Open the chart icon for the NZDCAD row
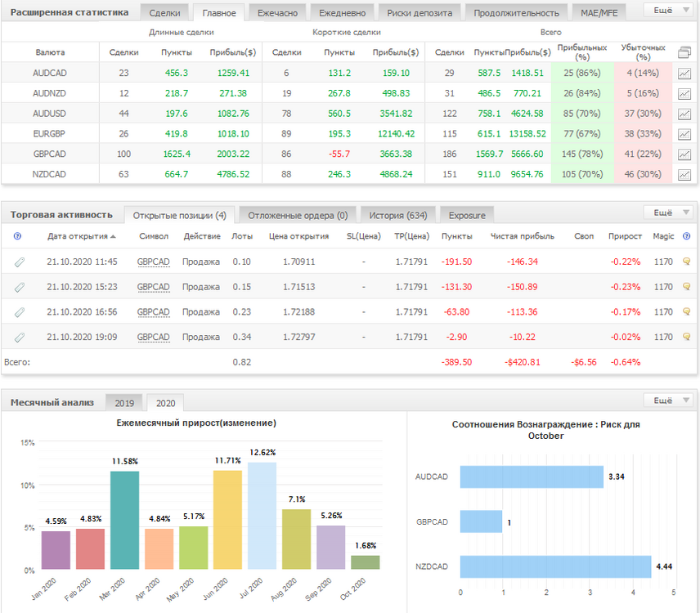The width and height of the screenshot is (700, 613). click(x=684, y=174)
